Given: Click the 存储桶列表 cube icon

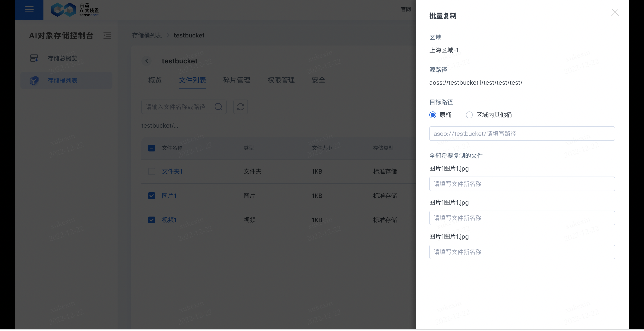Looking at the screenshot, I should click(x=34, y=80).
